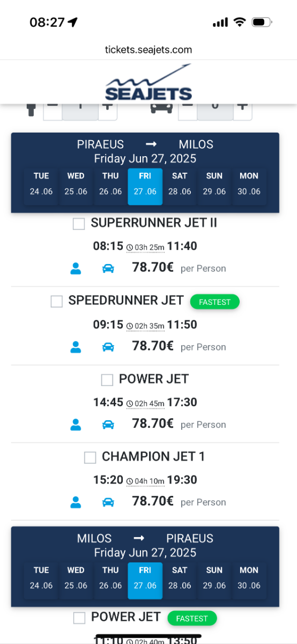Click clock duration 02h 35m icon
The height and width of the screenshot is (644, 297).
pyautogui.click(x=129, y=326)
